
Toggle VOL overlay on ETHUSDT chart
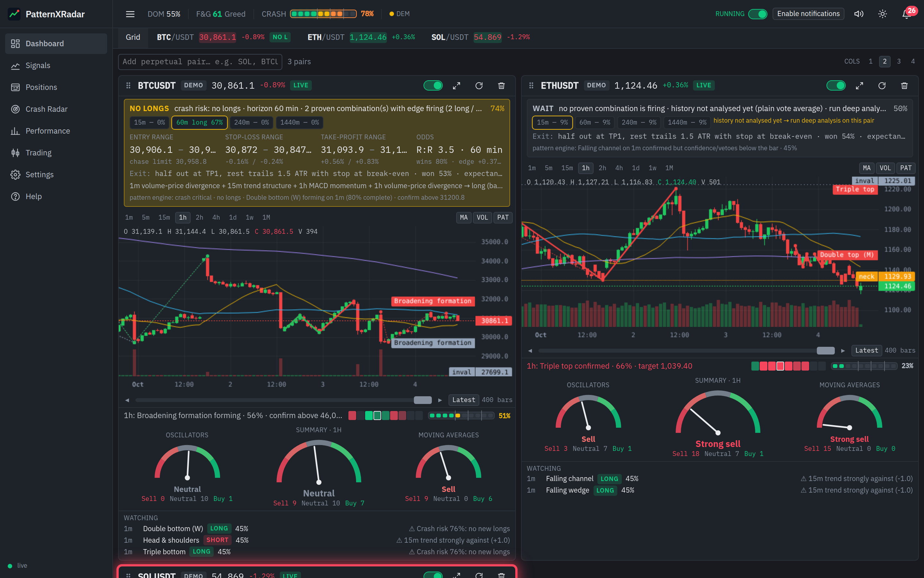click(x=885, y=168)
